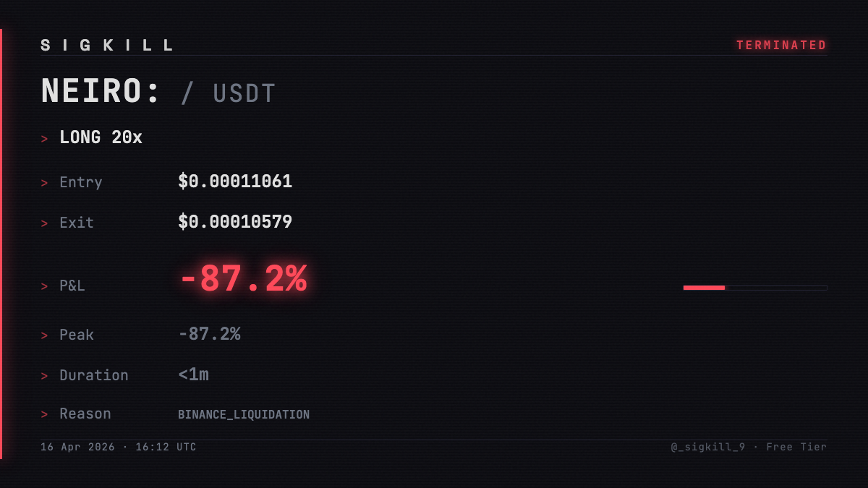Select the LONG 20x position label
868x488 pixels.
(101, 137)
